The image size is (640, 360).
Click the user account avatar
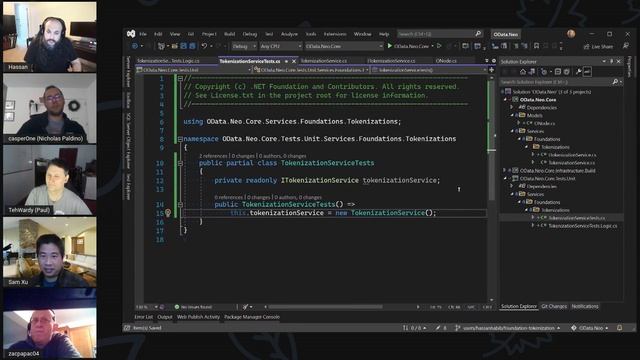coord(571,34)
